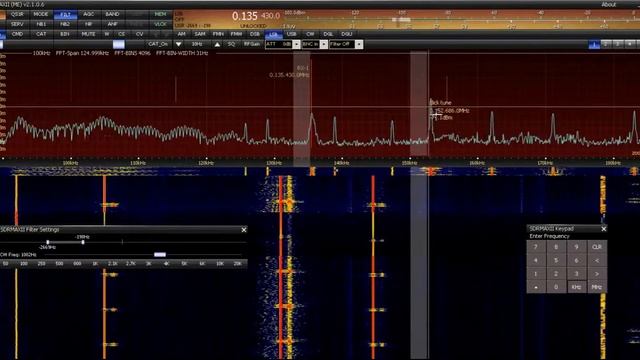Switch to display layout 3
The height and width of the screenshot is (360, 640).
(618, 44)
